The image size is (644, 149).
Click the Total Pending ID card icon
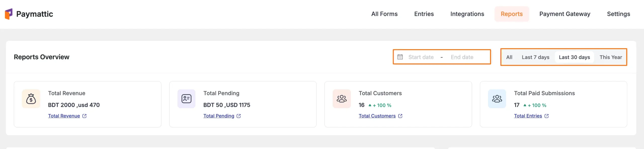pos(186,99)
